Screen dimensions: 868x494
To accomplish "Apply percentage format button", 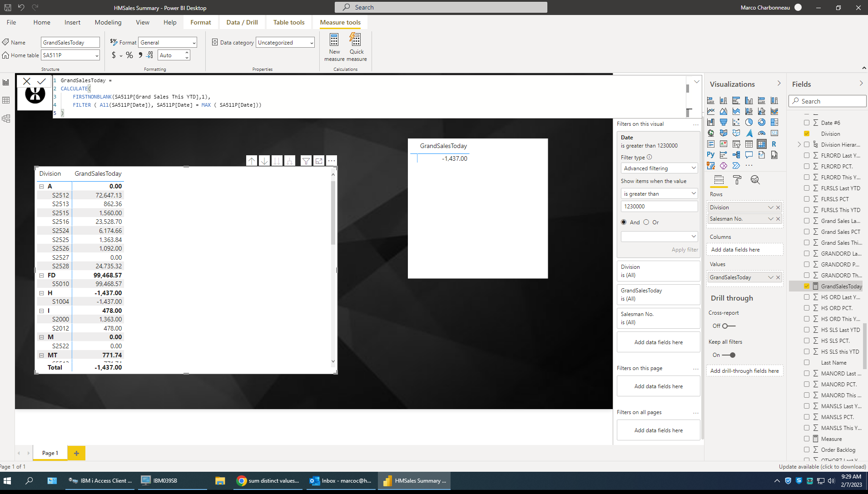I will tap(129, 55).
